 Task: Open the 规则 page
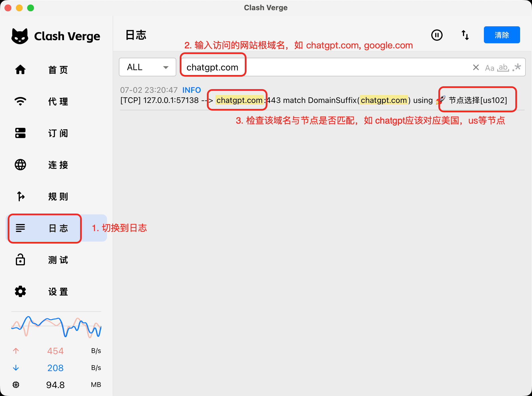56,196
